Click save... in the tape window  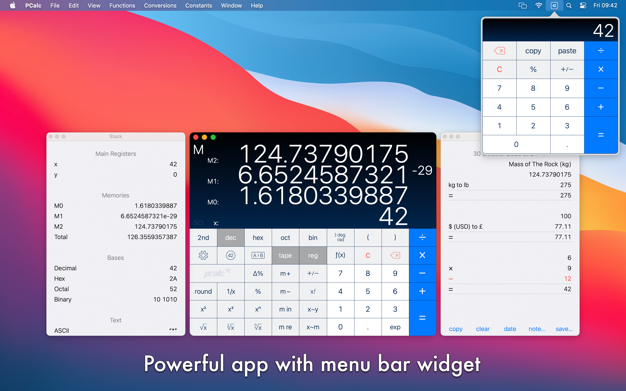[564, 329]
